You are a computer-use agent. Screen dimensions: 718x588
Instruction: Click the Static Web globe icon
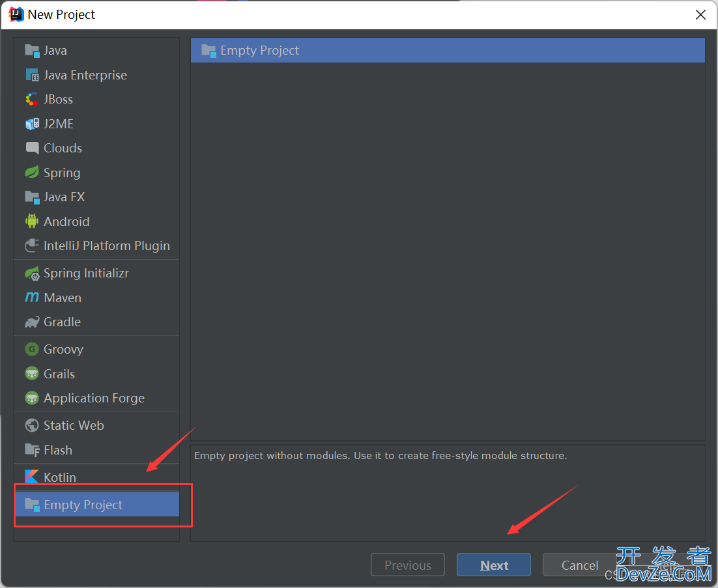[32, 426]
